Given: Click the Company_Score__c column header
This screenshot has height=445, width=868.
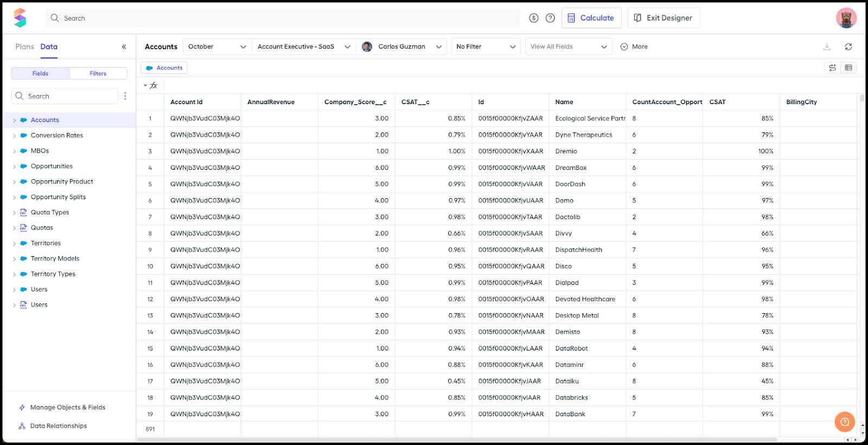Looking at the screenshot, I should (x=356, y=102).
